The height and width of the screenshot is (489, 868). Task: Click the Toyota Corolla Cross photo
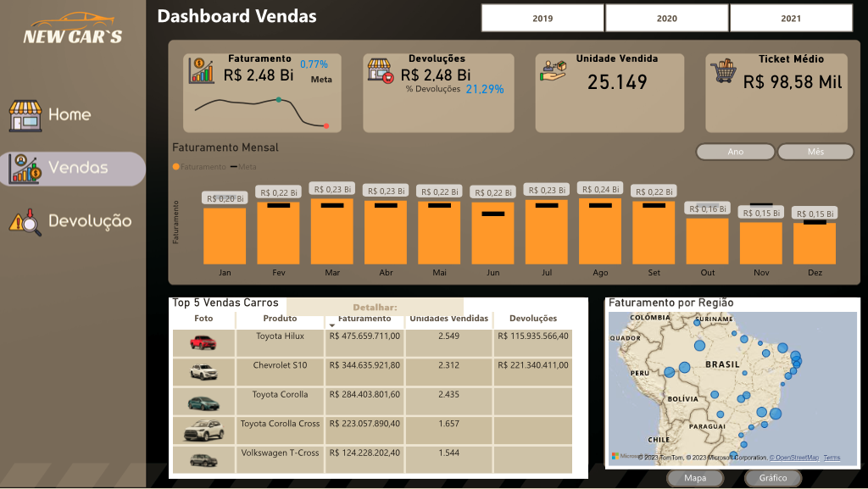203,431
